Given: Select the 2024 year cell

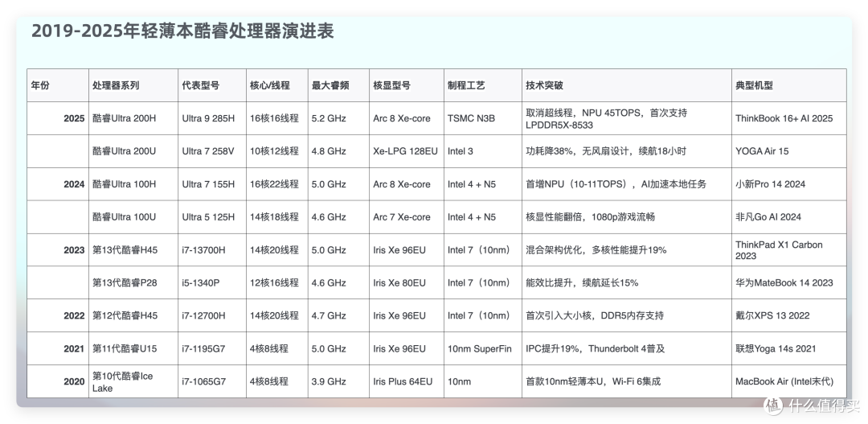Looking at the screenshot, I should 58,184.
